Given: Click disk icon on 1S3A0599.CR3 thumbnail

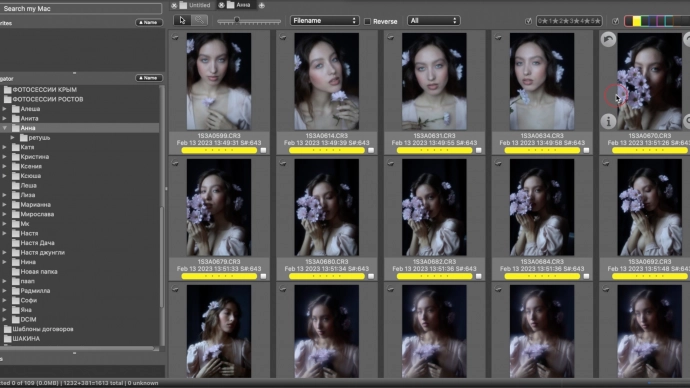Looking at the screenshot, I should tap(175, 37).
